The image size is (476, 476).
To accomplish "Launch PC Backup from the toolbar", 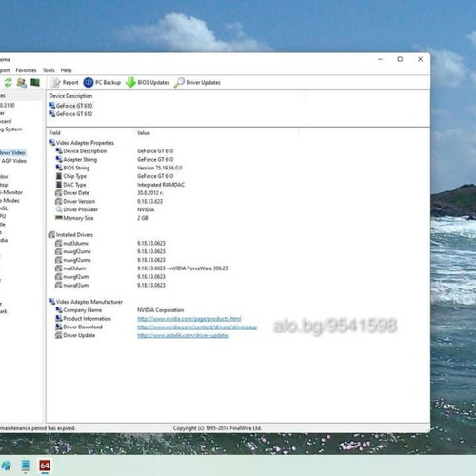I will [102, 83].
